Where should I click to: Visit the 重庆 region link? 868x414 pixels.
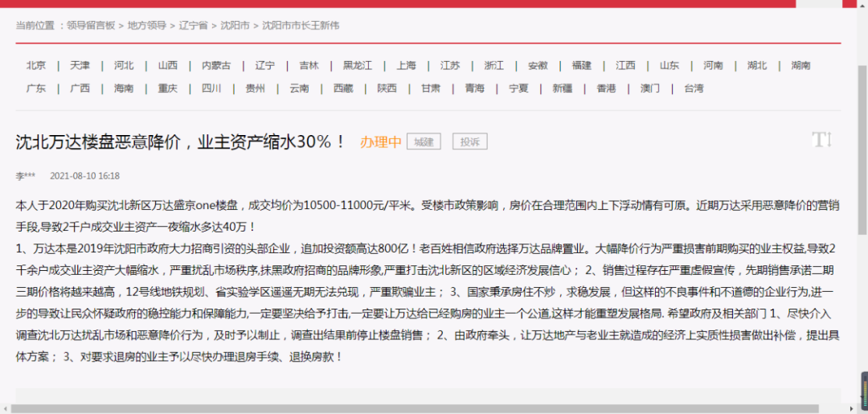pos(168,88)
